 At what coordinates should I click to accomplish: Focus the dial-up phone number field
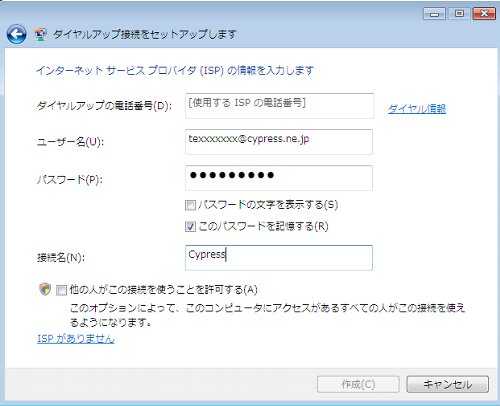tap(279, 106)
